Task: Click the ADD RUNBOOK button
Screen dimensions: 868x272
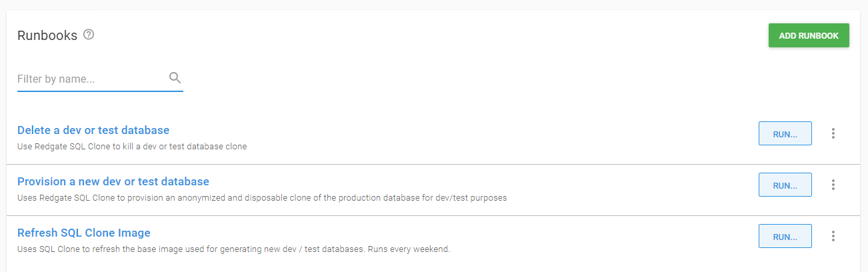Action: click(808, 36)
